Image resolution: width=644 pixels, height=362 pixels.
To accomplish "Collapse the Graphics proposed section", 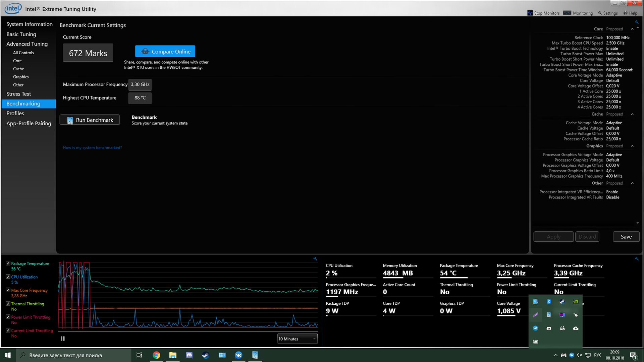I will coord(632,146).
